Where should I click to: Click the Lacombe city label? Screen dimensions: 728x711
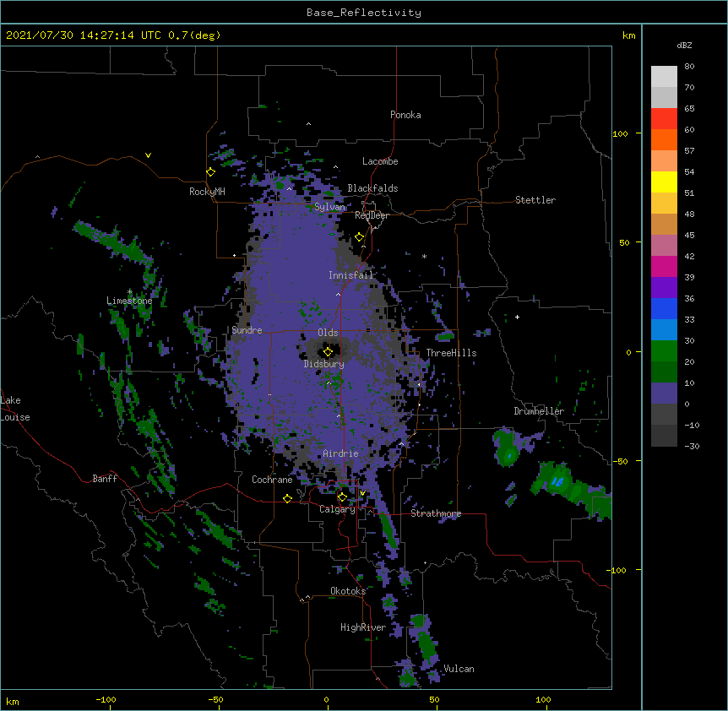(x=380, y=161)
